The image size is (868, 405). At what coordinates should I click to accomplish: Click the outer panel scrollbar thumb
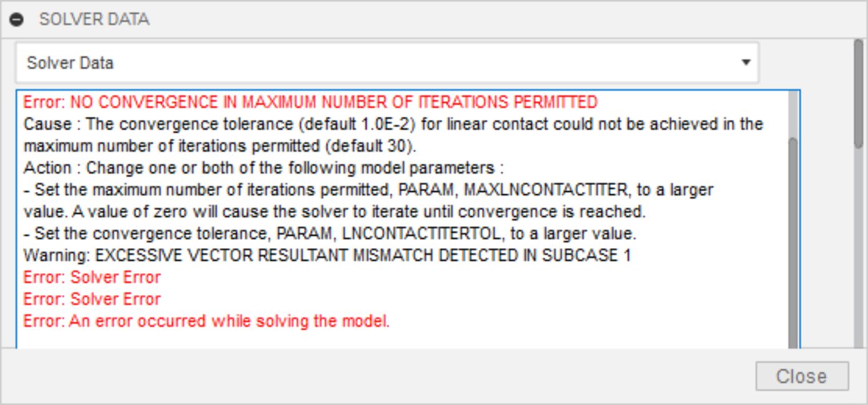pyautogui.click(x=859, y=94)
